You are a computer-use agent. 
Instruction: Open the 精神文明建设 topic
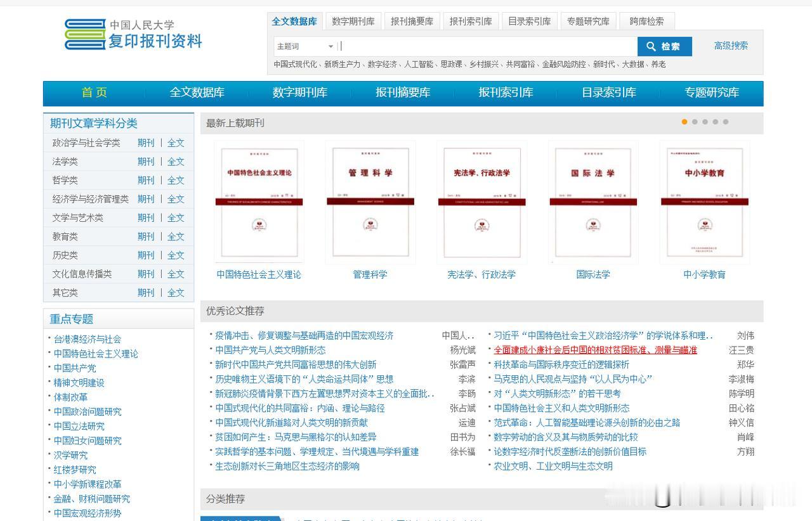(79, 383)
